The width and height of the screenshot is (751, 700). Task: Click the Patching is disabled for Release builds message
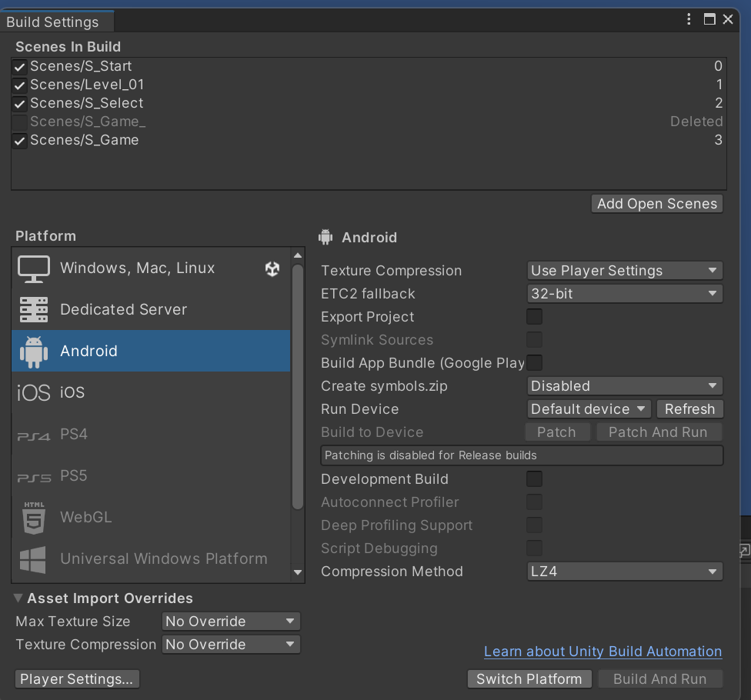point(522,455)
